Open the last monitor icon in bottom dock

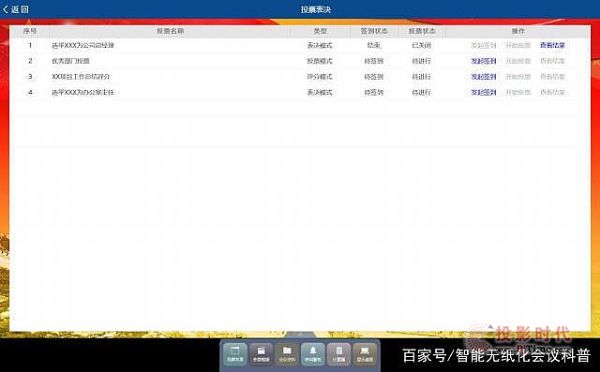[x=365, y=354]
